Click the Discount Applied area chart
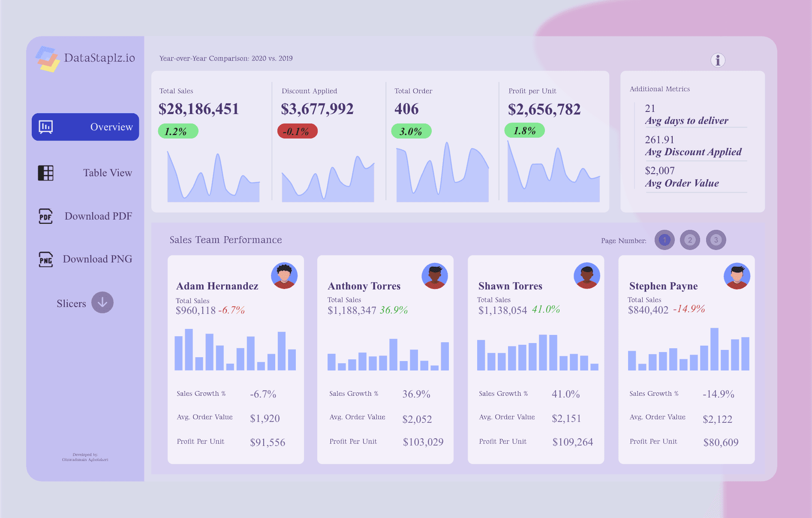812x518 pixels. point(328,179)
